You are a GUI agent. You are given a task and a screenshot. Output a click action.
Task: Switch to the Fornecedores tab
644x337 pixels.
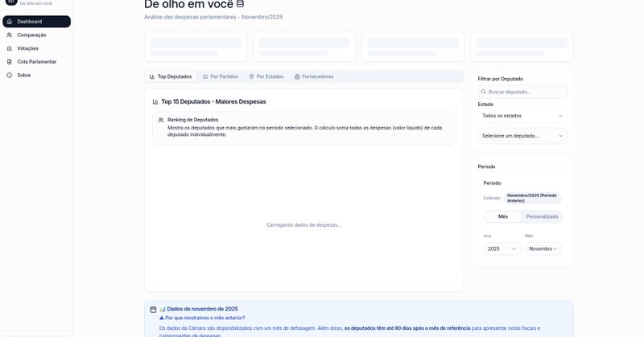tap(314, 76)
